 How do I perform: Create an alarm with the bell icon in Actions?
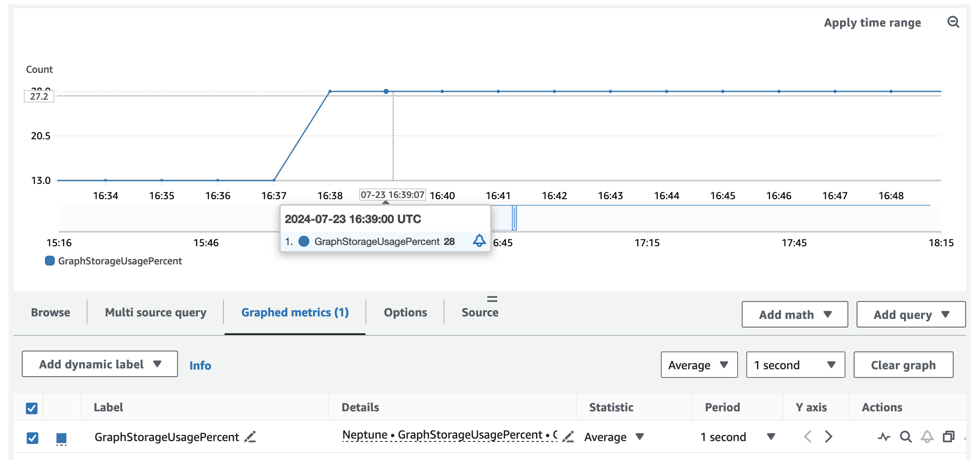927,437
